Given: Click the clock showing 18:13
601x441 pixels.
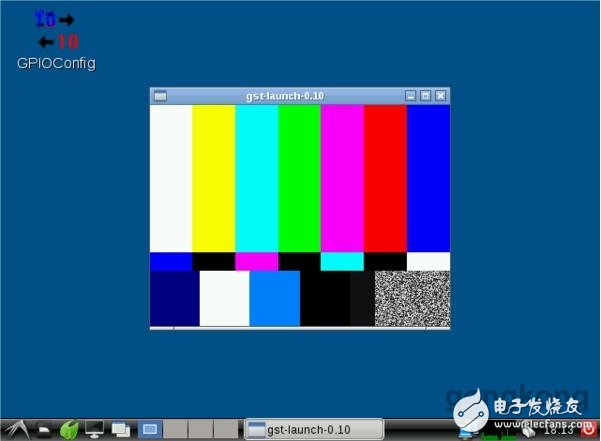Looking at the screenshot, I should (x=558, y=430).
